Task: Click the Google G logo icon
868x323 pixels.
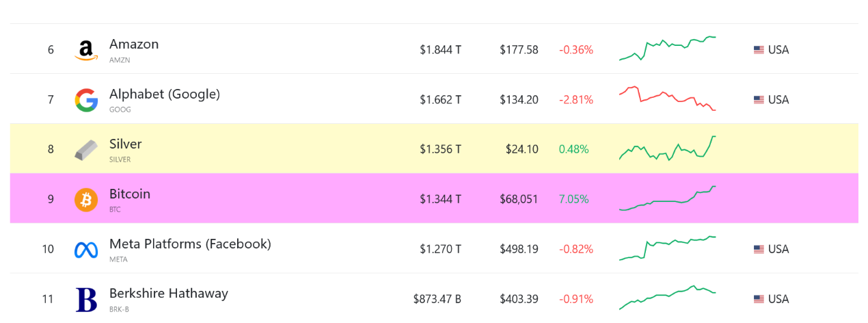Action: tap(86, 100)
